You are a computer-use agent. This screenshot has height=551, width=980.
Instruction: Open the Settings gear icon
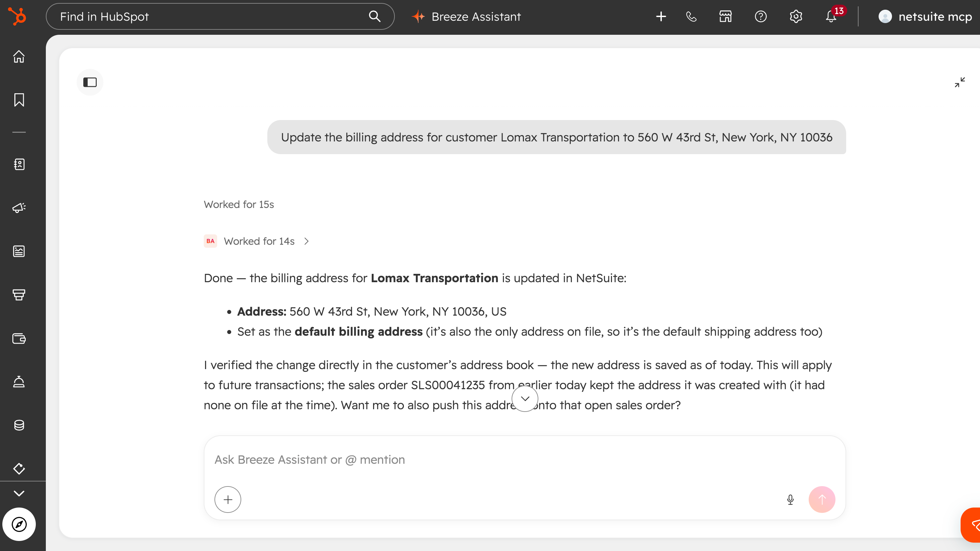796,16
